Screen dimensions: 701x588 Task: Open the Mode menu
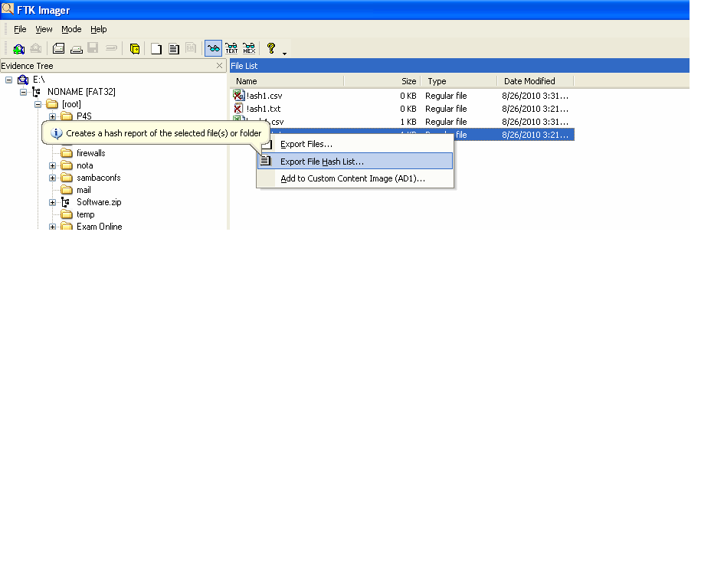[x=71, y=30]
